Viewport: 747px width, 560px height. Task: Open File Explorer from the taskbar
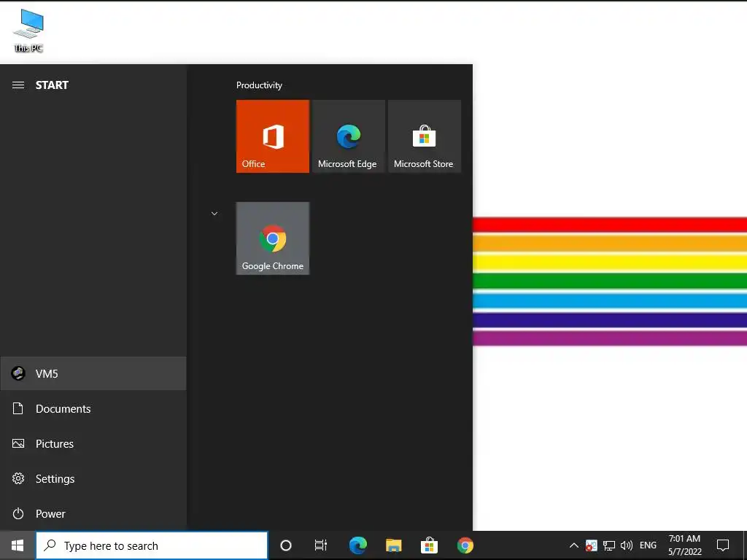[393, 545]
